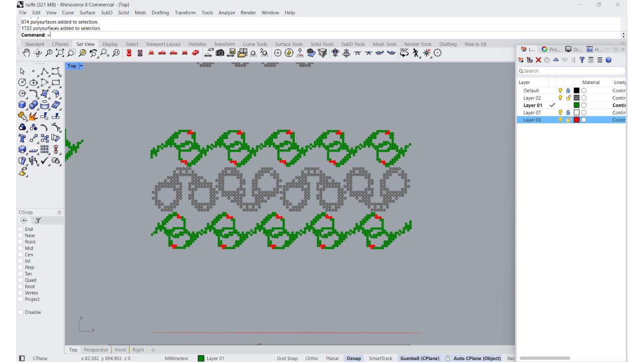Toggle Planar in the status bar
Viewport: 644px width, 362px height.
[332, 358]
